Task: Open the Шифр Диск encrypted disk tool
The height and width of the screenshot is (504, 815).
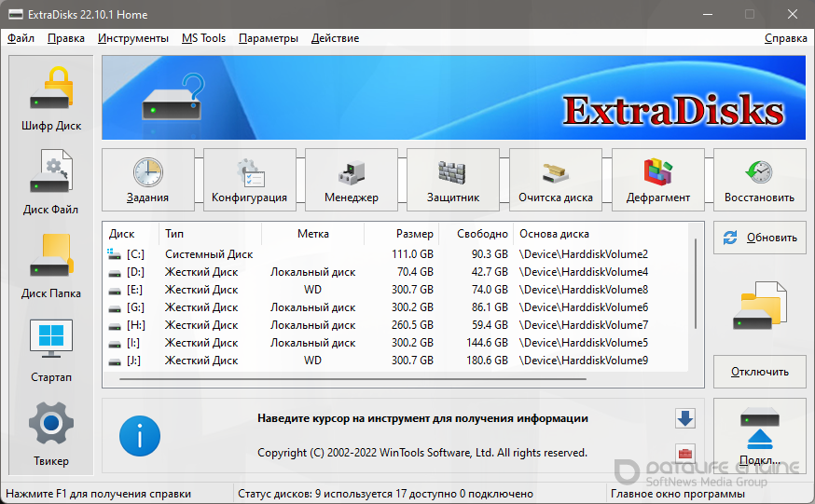Action: (51, 99)
